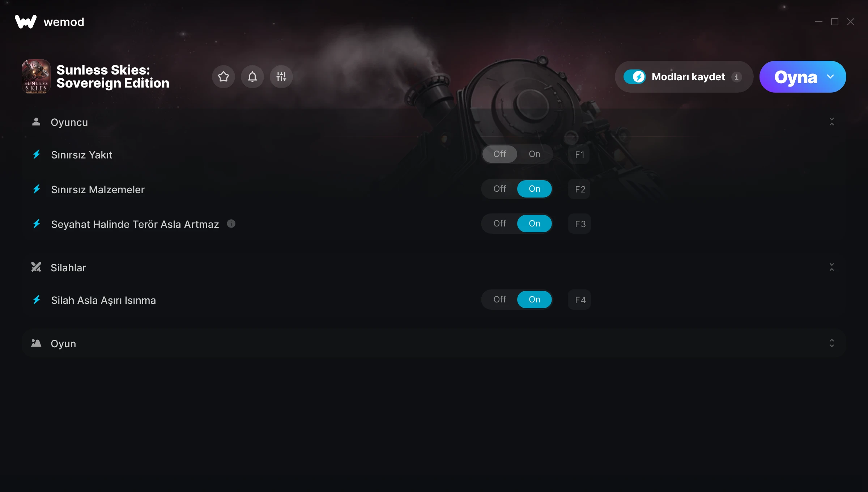The image size is (868, 492).
Task: Change the F3 hotkey binding
Action: tap(579, 224)
